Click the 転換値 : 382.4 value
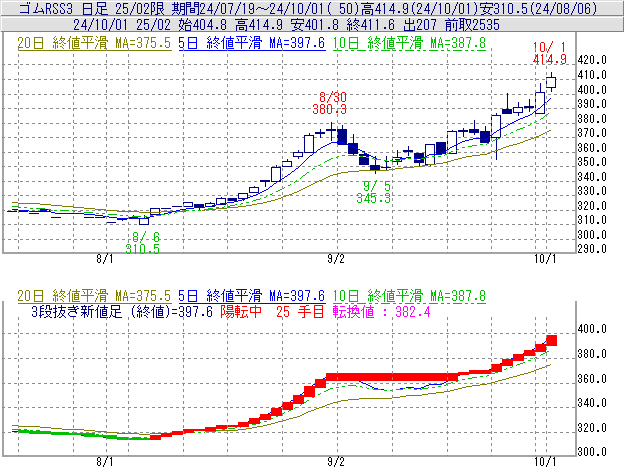The image size is (624, 475). pyautogui.click(x=382, y=311)
